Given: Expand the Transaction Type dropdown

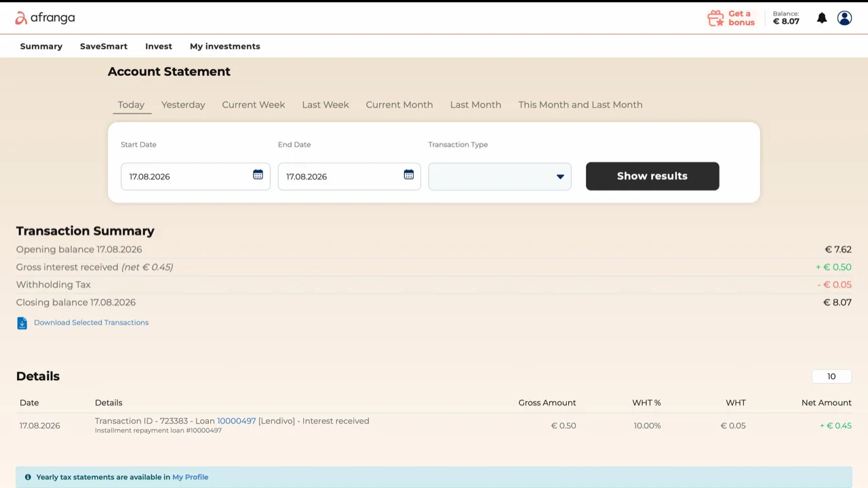Looking at the screenshot, I should click(500, 176).
